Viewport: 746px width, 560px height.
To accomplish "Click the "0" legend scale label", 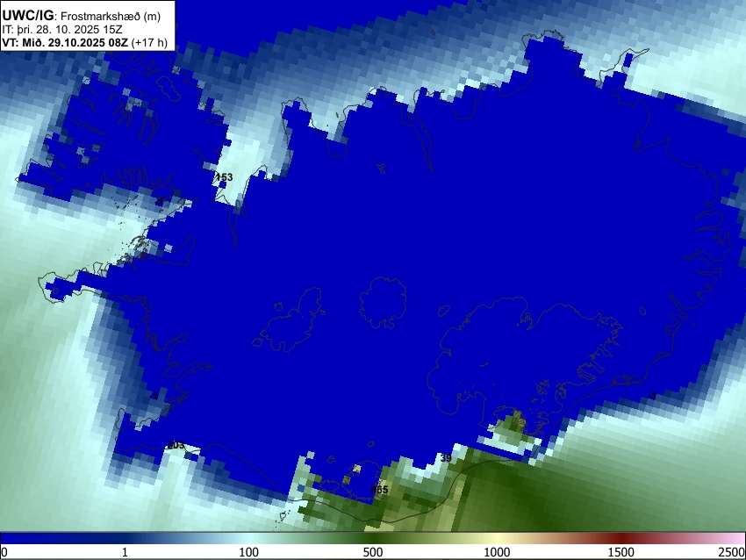I will tap(4, 552).
